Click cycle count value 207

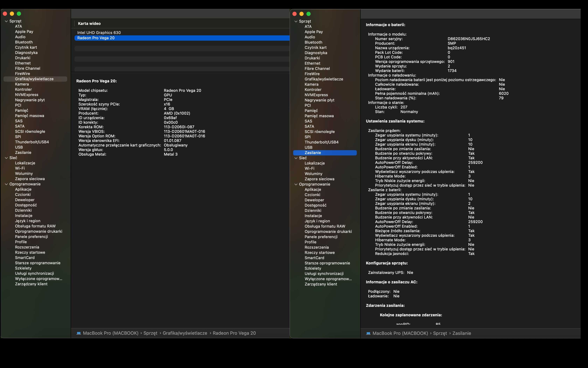pyautogui.click(x=404, y=107)
